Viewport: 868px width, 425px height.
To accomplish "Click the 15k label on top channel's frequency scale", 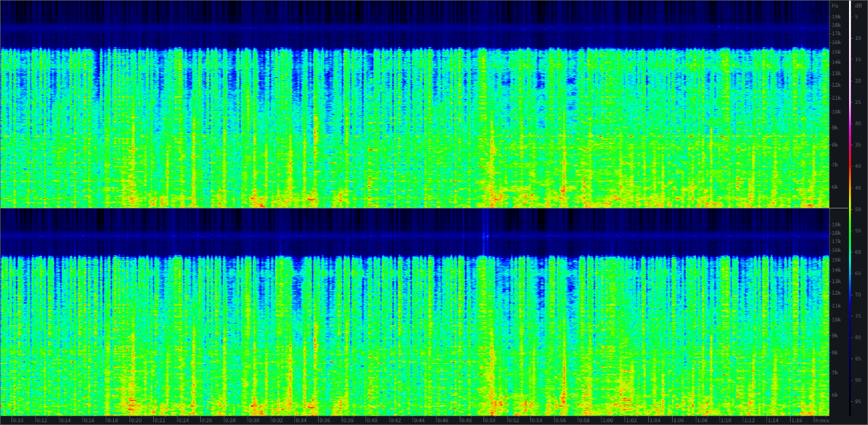I will click(836, 52).
